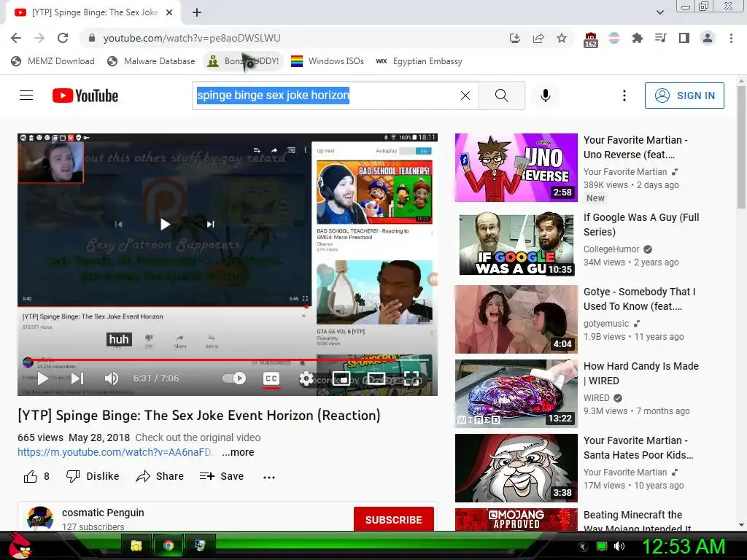The height and width of the screenshot is (560, 747).
Task: Open MEMZ Download bookmark
Action: coord(53,61)
